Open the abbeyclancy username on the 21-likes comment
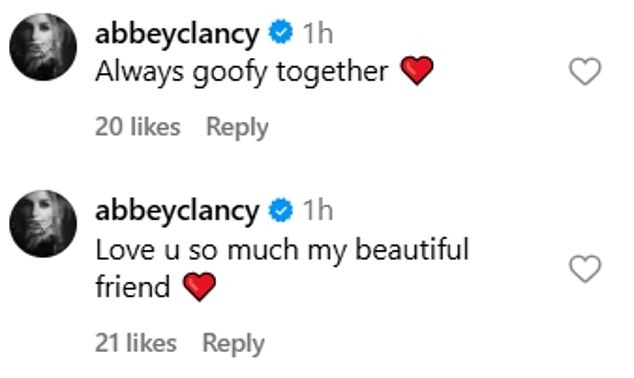 (x=177, y=211)
